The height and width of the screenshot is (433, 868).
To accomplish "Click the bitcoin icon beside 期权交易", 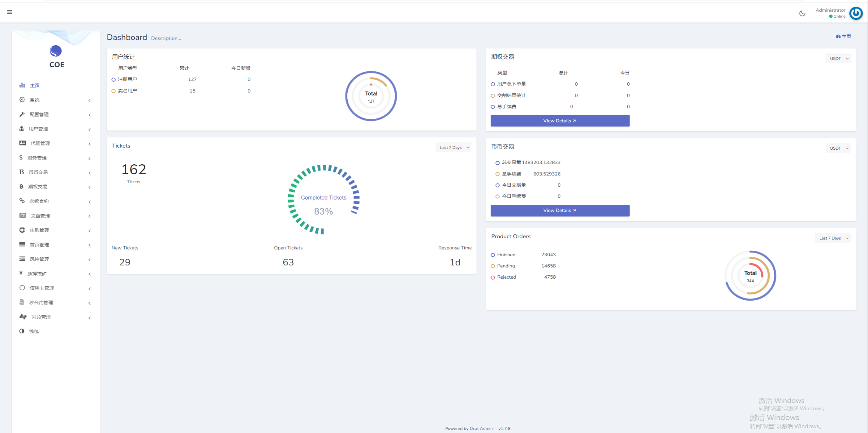I will coord(21,186).
